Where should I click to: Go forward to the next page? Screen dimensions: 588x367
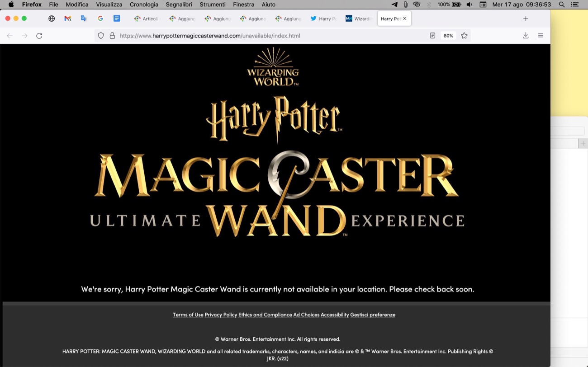24,36
